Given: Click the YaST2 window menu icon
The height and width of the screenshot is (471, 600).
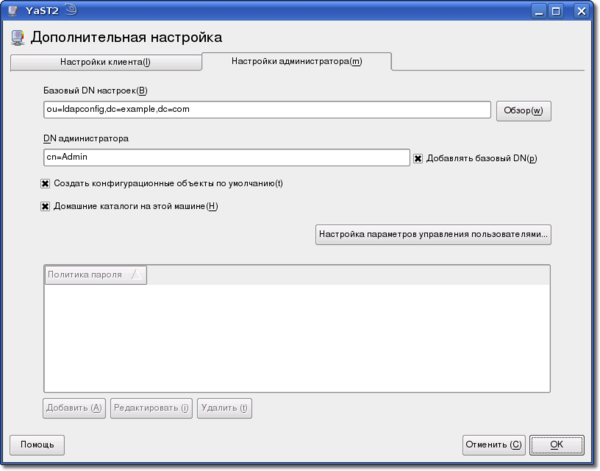Looking at the screenshot, I should click(x=12, y=11).
